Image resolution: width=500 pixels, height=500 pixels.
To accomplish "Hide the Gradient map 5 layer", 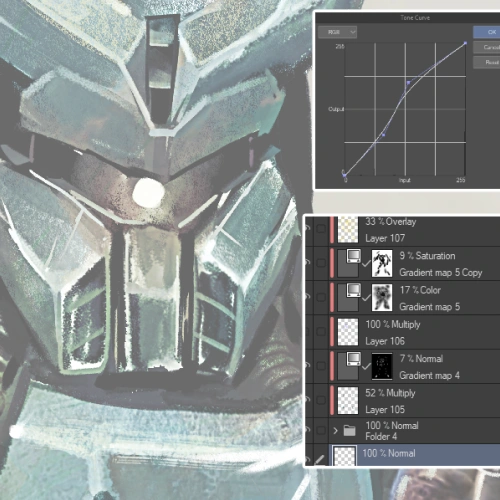I will tap(307, 297).
